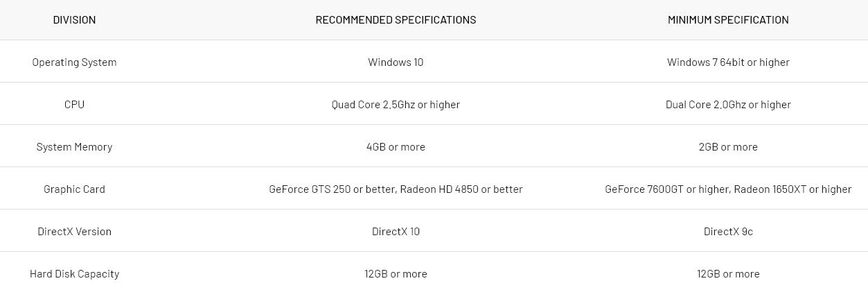Viewport: 868px width, 290px height.
Task: Click the GeForce 7600GT minimum cell
Action: click(728, 189)
